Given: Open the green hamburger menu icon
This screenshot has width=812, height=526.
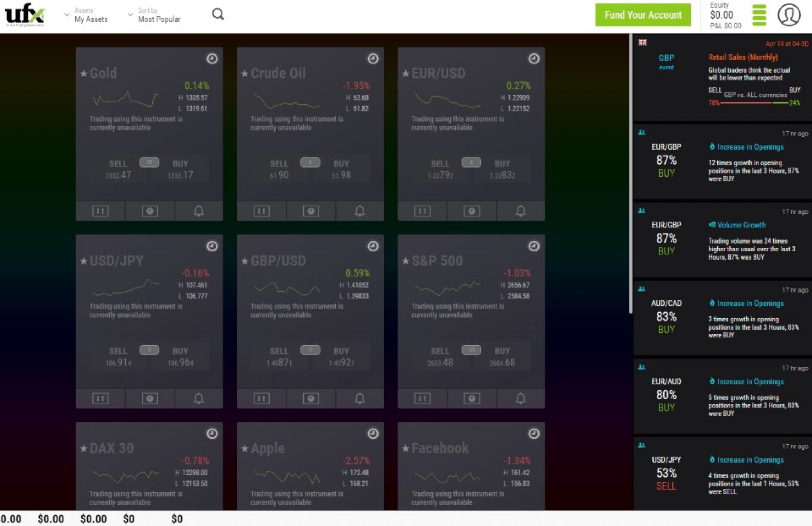Looking at the screenshot, I should coord(759,15).
